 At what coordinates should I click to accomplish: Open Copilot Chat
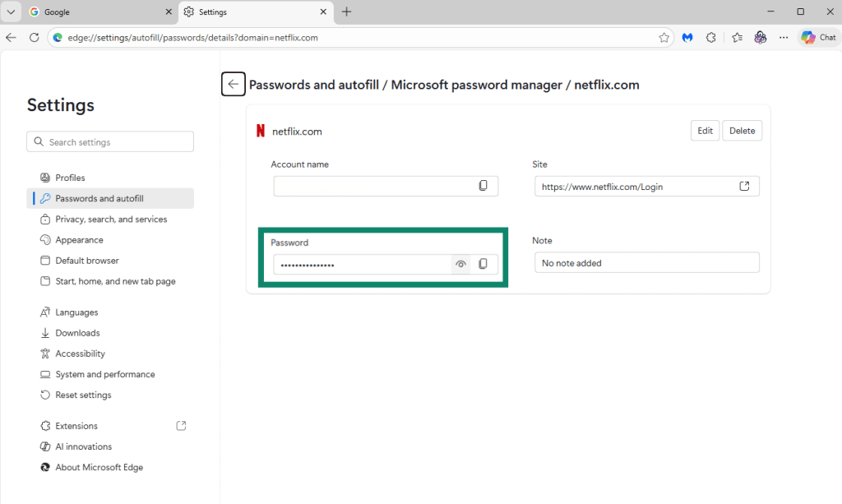[x=818, y=38]
